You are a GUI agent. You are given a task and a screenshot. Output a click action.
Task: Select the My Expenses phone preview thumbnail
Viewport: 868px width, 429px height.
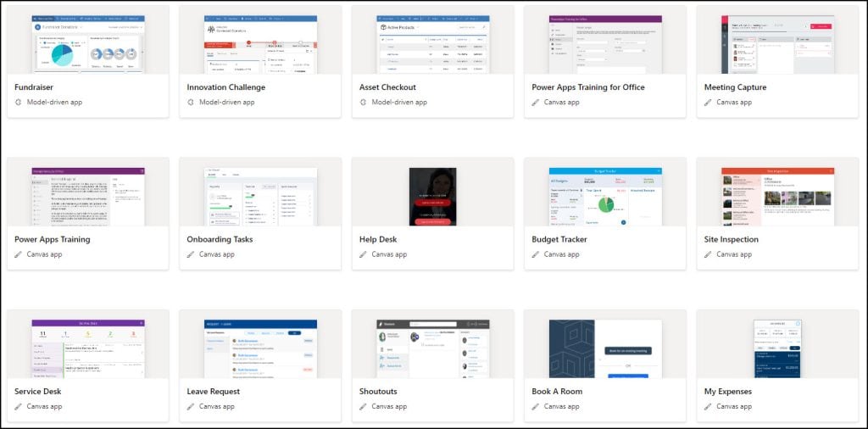pos(778,348)
